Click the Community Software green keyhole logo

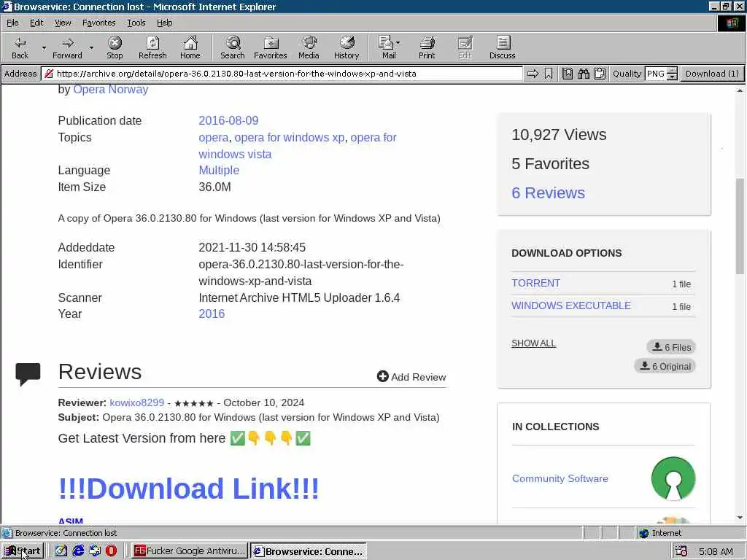(673, 478)
